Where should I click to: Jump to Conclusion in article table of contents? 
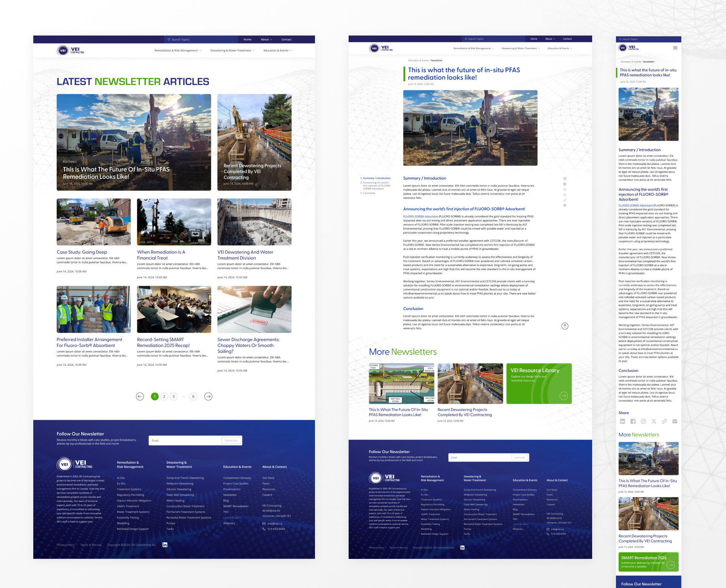[x=369, y=193]
